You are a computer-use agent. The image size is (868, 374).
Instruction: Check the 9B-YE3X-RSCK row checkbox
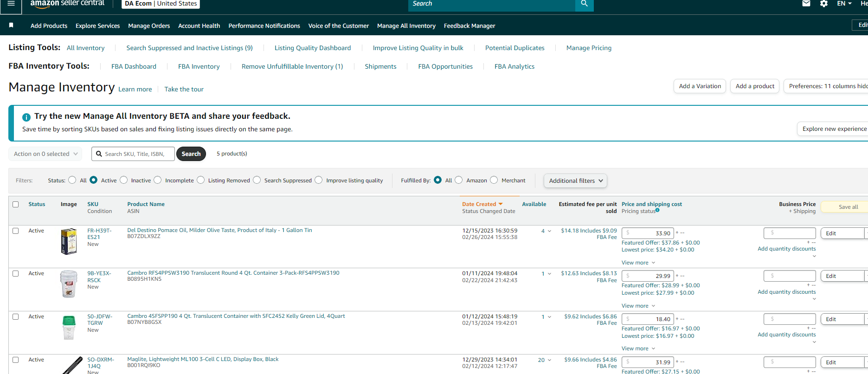tap(16, 274)
